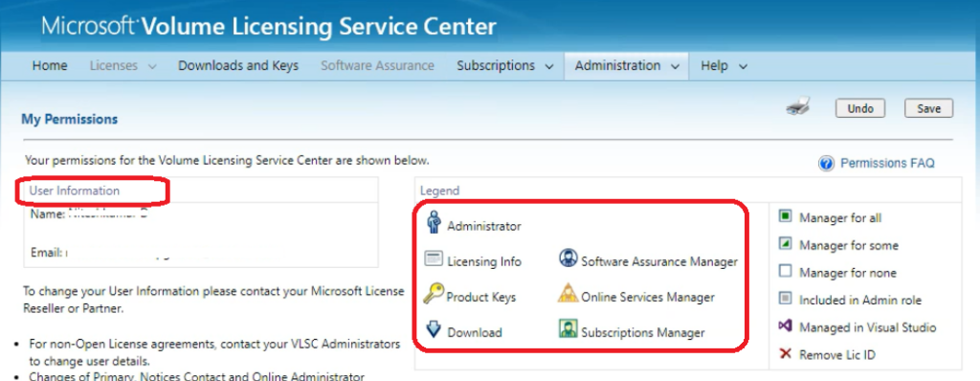Click the Save button

(x=928, y=108)
